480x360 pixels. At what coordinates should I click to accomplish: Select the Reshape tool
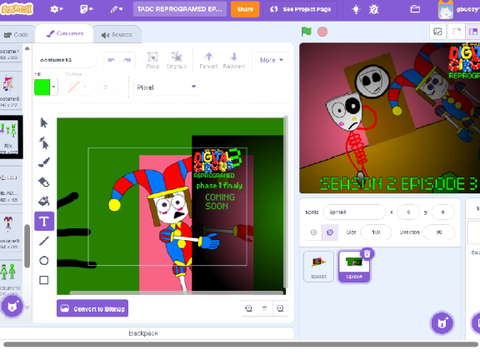pyautogui.click(x=44, y=143)
